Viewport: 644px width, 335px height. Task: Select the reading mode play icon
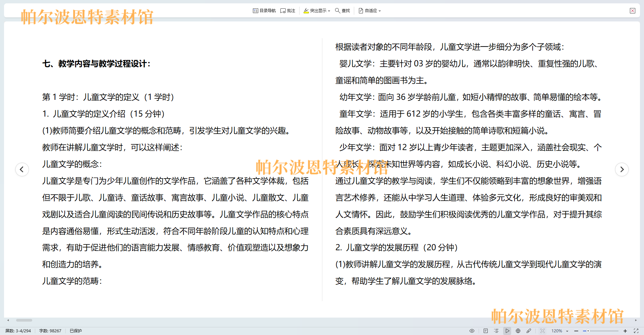507,331
